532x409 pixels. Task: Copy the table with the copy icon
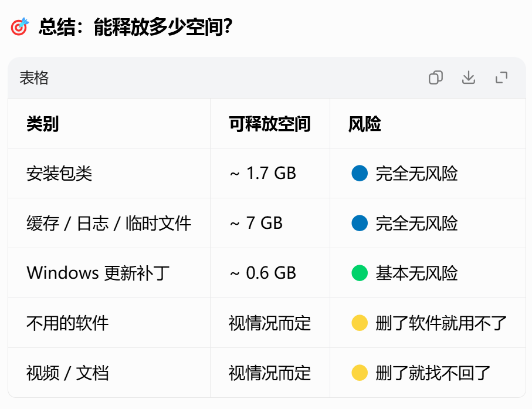(x=436, y=77)
